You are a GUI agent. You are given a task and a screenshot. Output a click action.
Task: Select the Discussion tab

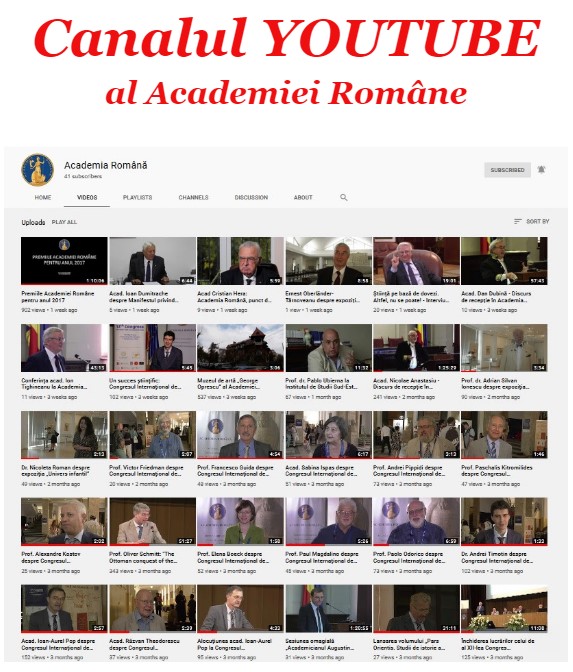(251, 197)
